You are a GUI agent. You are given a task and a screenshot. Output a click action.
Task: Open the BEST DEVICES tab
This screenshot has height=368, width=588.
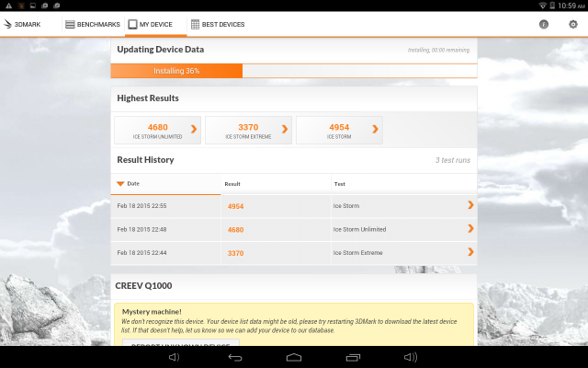(x=218, y=25)
